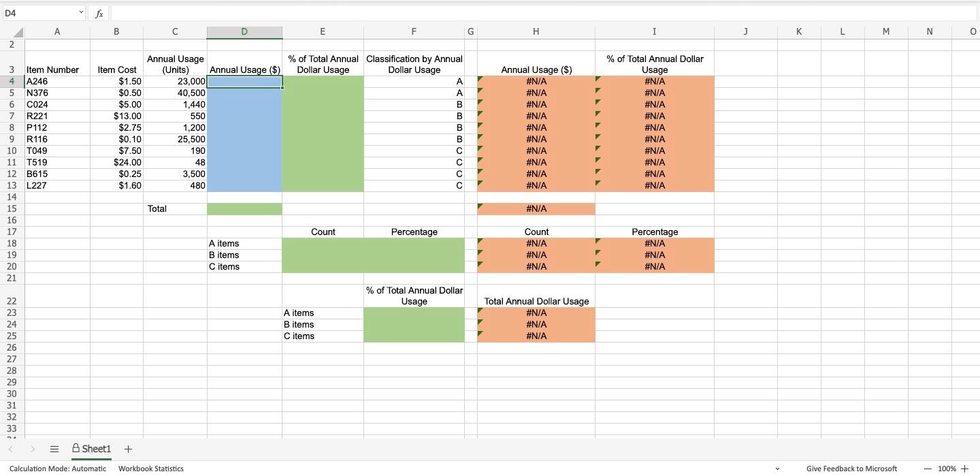Open Workbook Statistics

point(151,469)
